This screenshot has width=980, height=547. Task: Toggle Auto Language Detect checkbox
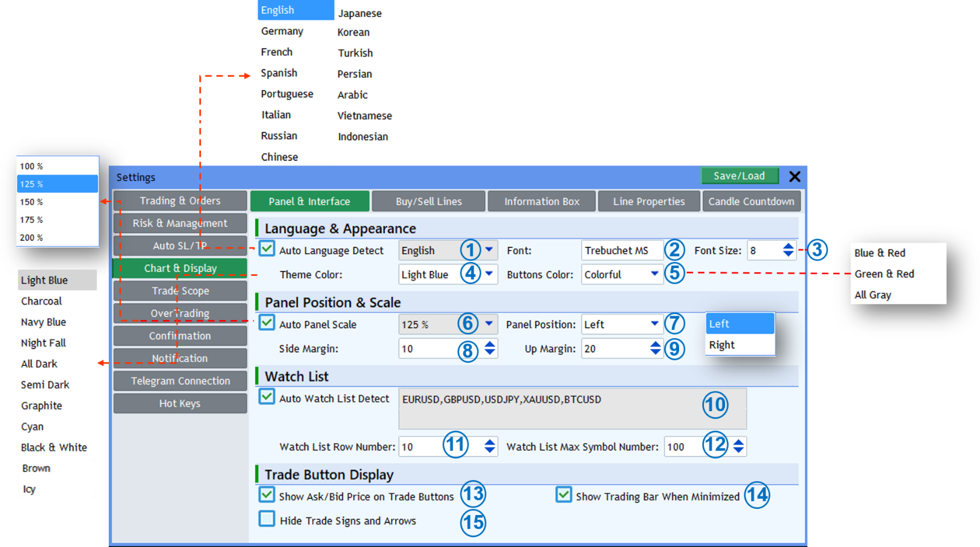tap(266, 249)
